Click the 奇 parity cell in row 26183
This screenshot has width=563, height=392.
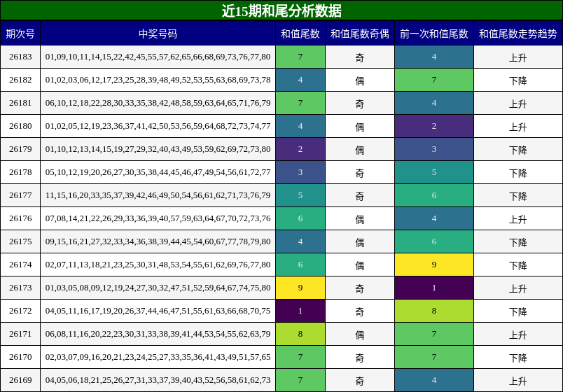[360, 57]
